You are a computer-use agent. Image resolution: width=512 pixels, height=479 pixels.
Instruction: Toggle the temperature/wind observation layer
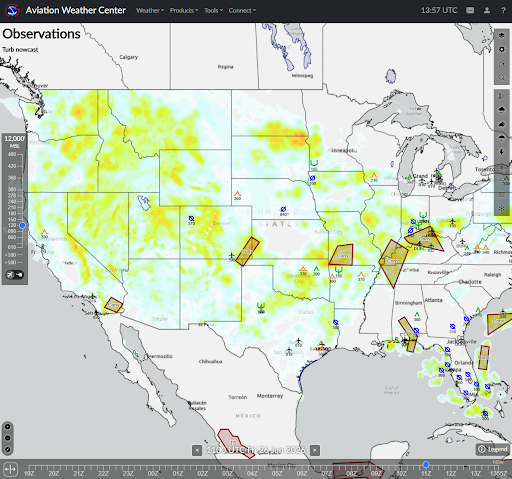pos(501,96)
